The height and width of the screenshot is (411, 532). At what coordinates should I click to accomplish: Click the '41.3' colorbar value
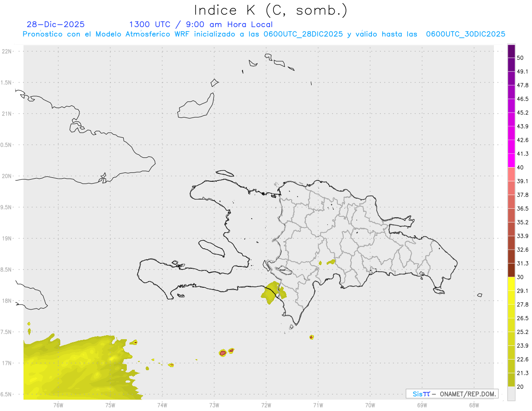(x=523, y=154)
